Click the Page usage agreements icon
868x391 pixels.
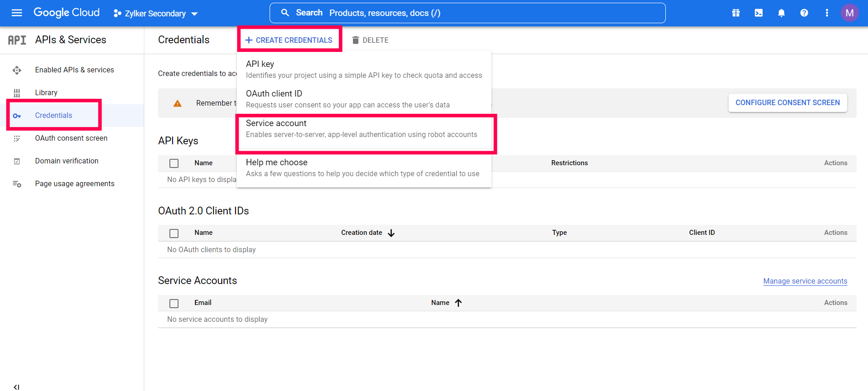[x=17, y=184]
